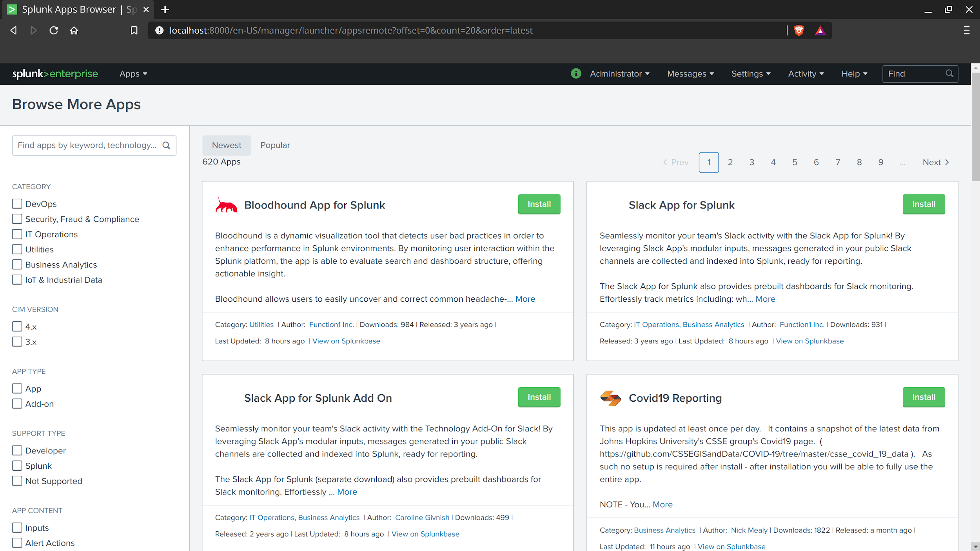Click the bookmark page icon
This screenshot has width=980, height=551.
pos(134,31)
